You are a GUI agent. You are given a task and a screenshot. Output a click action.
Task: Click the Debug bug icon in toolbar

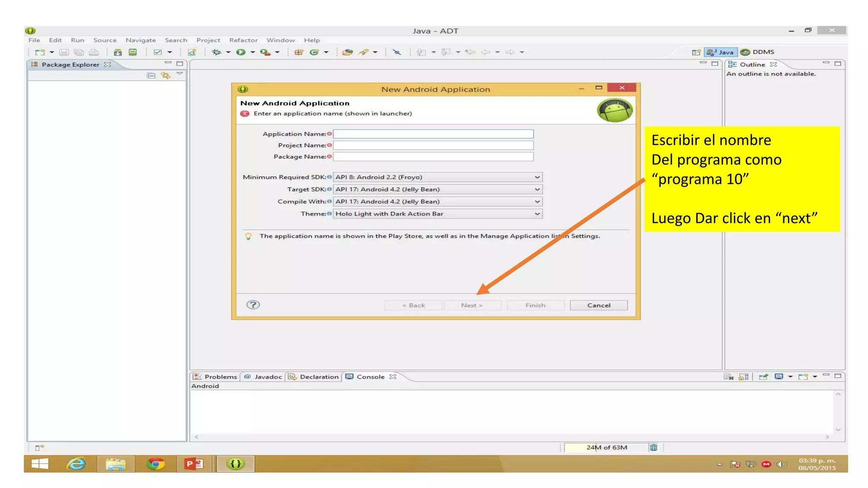(x=217, y=52)
